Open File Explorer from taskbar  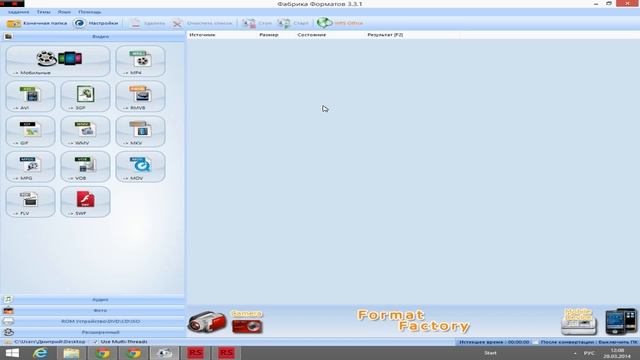(x=71, y=353)
